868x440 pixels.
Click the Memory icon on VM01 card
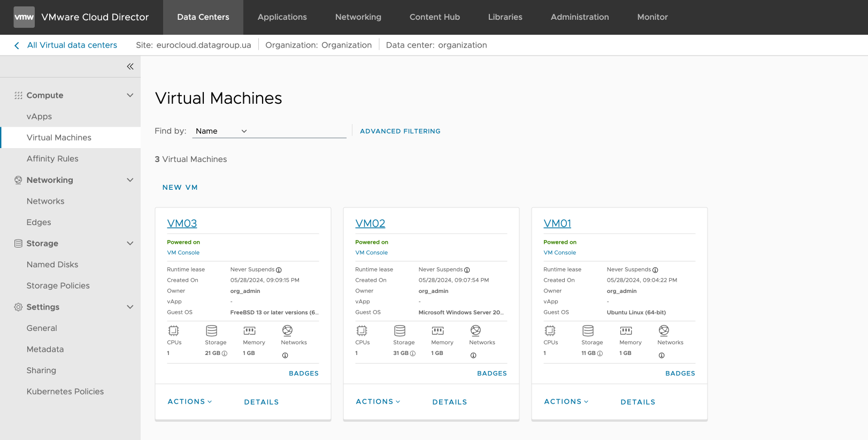pyautogui.click(x=626, y=330)
